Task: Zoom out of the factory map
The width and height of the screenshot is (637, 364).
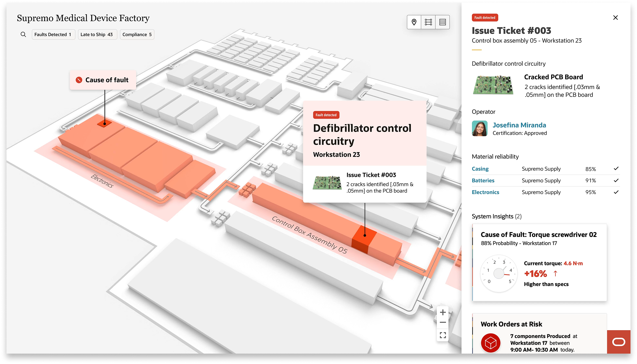Action: pos(443,323)
